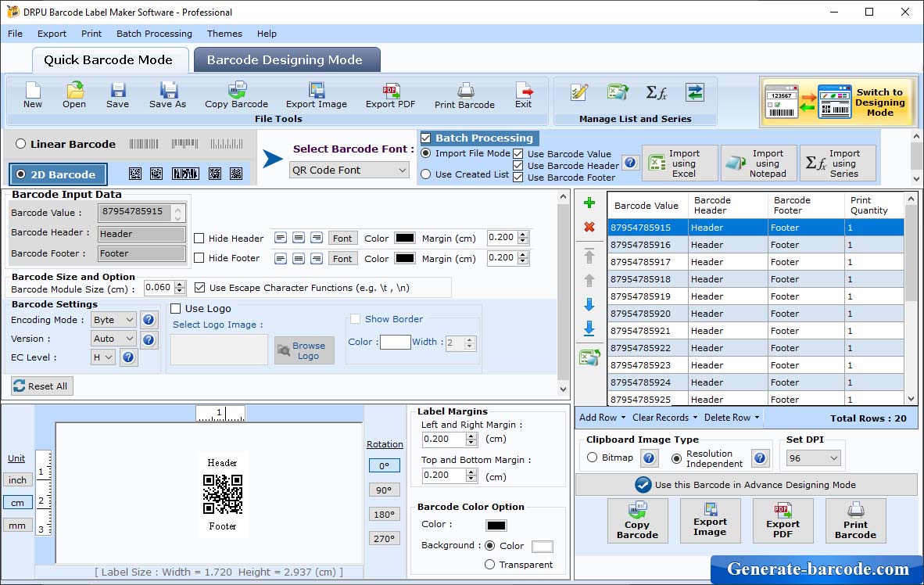Click the Encoding Mode help icon
This screenshot has width=924, height=585.
click(149, 320)
